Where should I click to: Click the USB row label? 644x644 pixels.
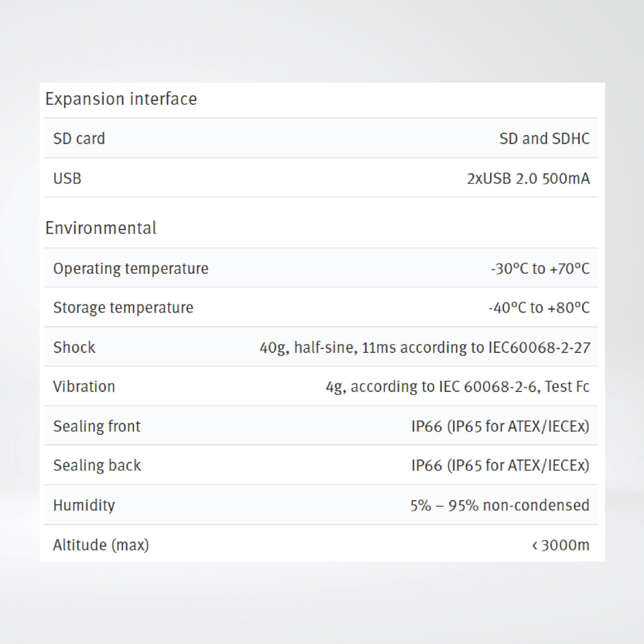(x=67, y=178)
